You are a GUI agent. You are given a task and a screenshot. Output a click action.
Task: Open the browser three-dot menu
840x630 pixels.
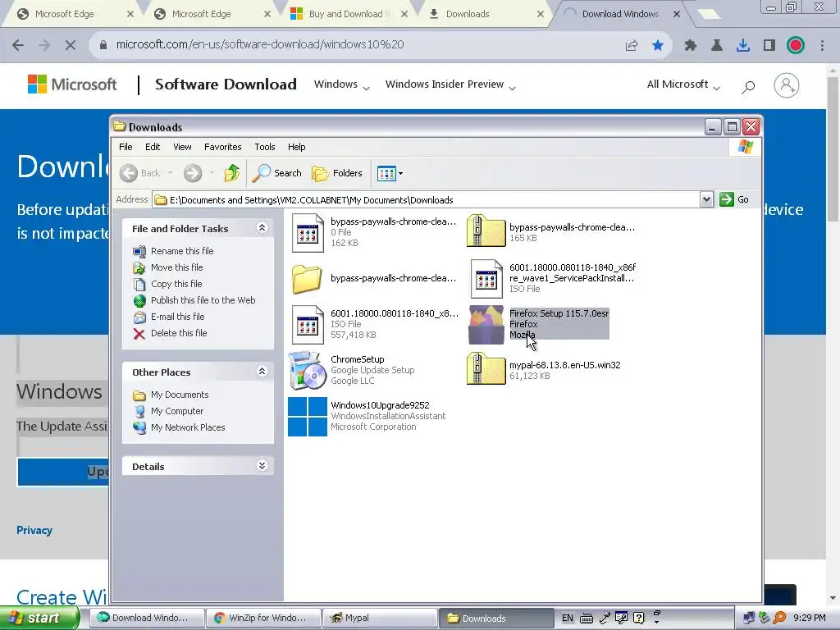coord(822,45)
